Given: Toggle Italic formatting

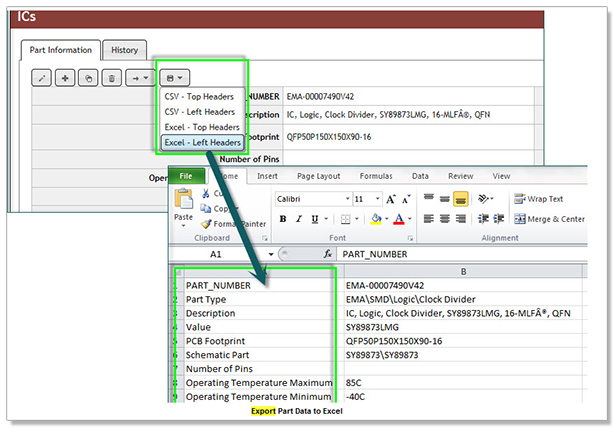Looking at the screenshot, I should pos(299,219).
